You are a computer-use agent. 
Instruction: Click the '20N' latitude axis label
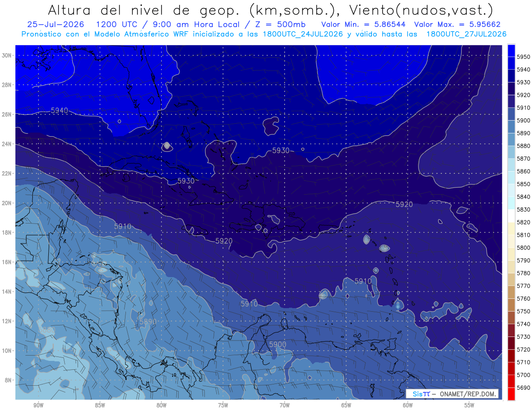[7, 203]
